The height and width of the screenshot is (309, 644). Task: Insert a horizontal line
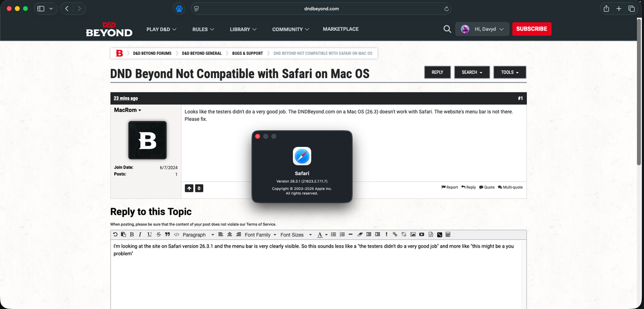pos(351,235)
